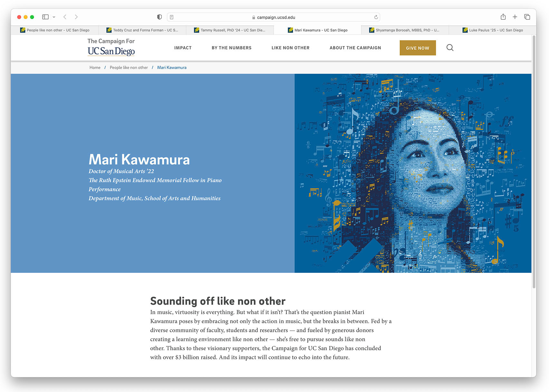The image size is (549, 392).
Task: Click 'Sounding off like non other' heading
Action: click(x=218, y=301)
